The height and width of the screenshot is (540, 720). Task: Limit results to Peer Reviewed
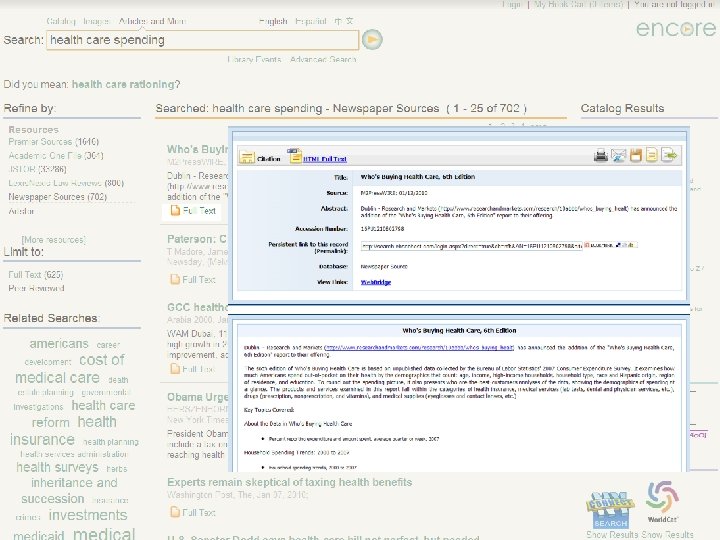pos(36,288)
